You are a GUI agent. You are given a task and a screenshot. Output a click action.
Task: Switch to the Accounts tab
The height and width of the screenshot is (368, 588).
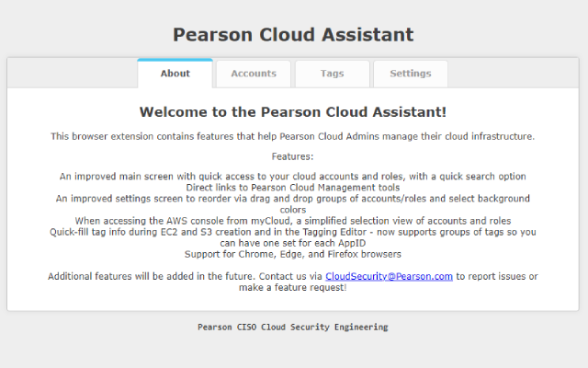254,74
